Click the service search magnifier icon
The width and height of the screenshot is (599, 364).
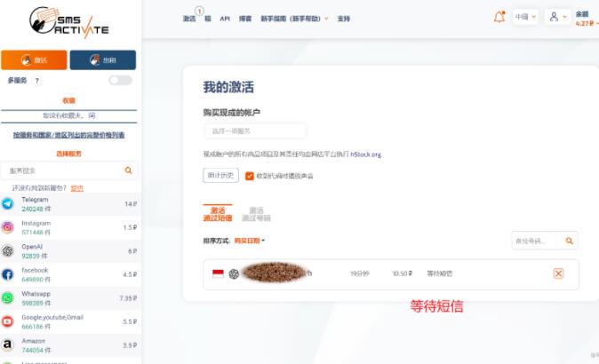point(128,170)
